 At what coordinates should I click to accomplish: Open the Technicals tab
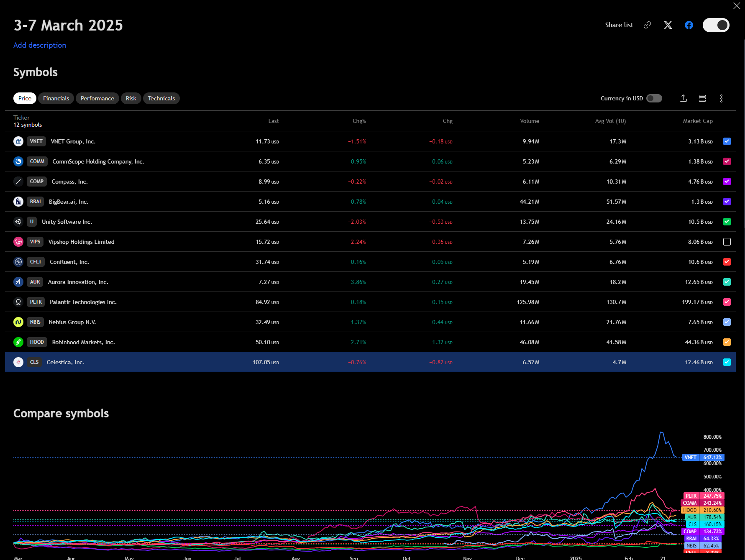[x=161, y=98]
